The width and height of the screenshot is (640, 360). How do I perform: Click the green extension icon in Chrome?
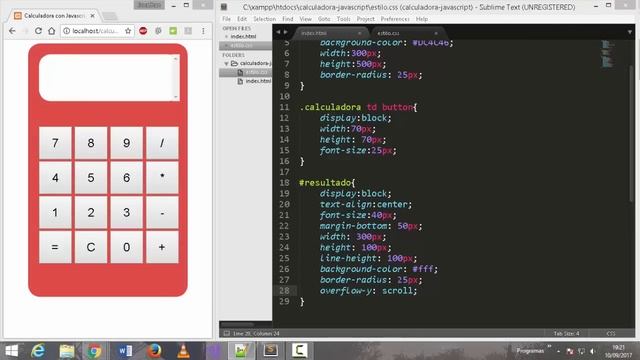click(173, 31)
